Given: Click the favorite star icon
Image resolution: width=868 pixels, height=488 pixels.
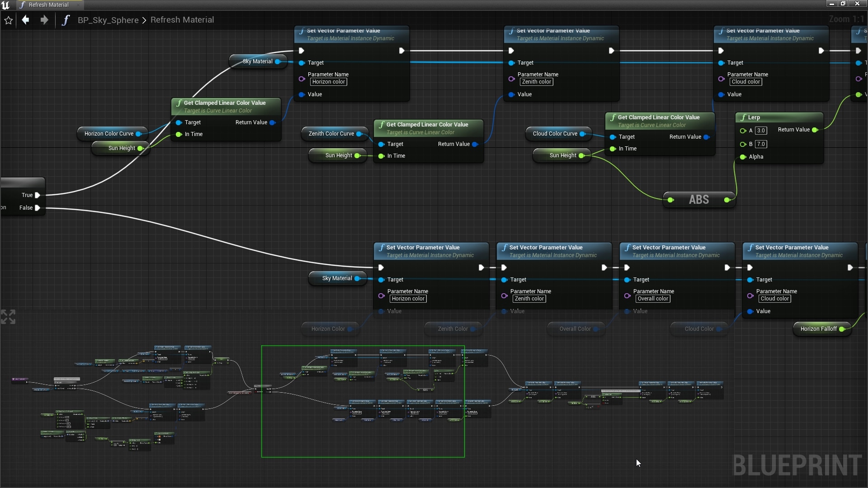Looking at the screenshot, I should (8, 20).
